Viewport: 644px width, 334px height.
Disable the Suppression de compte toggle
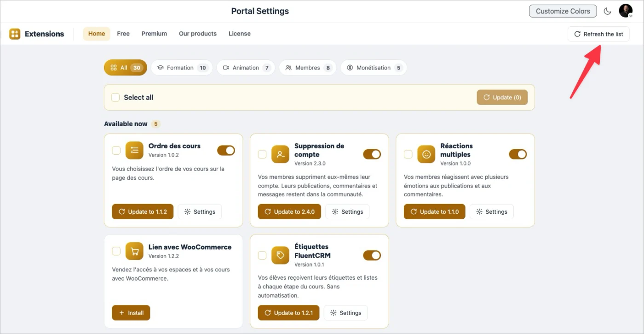372,154
